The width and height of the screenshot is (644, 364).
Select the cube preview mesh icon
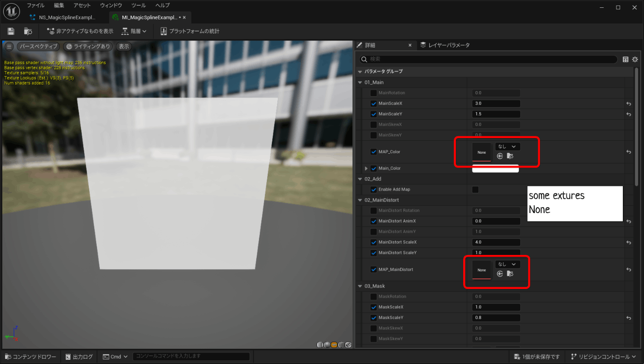coord(341,345)
